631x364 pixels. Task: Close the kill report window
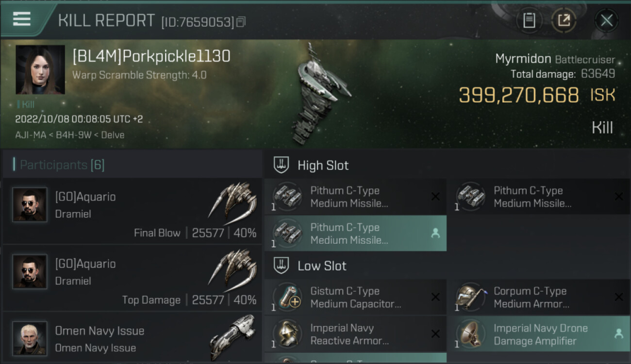[x=606, y=20]
